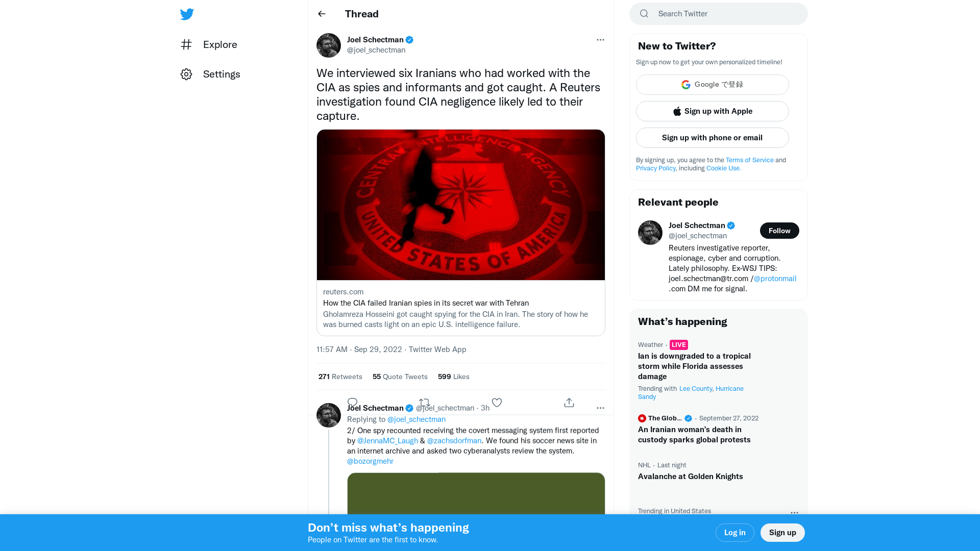Image resolution: width=980 pixels, height=551 pixels.
Task: Sign up with the Apple icon button
Action: [x=677, y=111]
